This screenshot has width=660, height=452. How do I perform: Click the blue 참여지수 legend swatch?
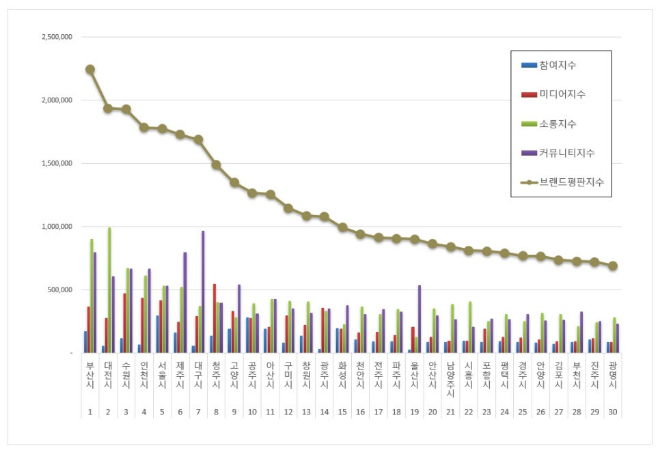tap(529, 65)
